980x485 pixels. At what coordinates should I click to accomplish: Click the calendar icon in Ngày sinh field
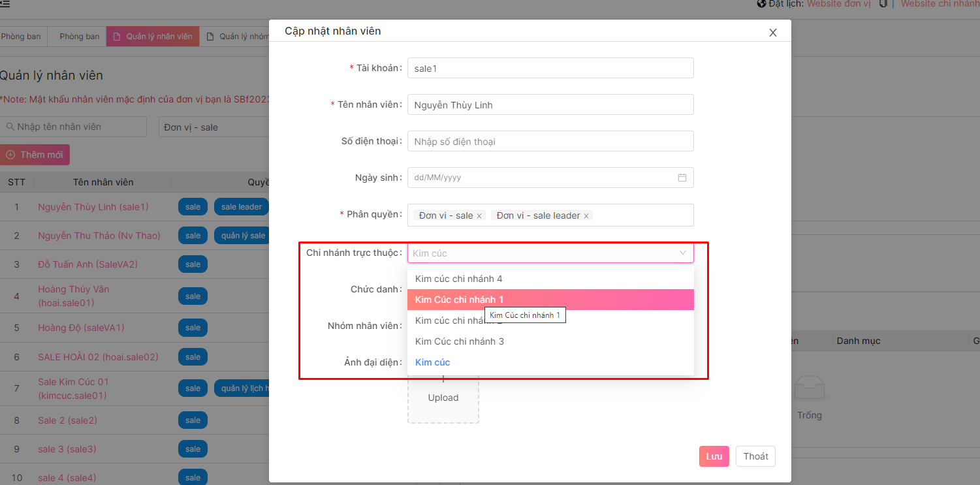click(682, 178)
